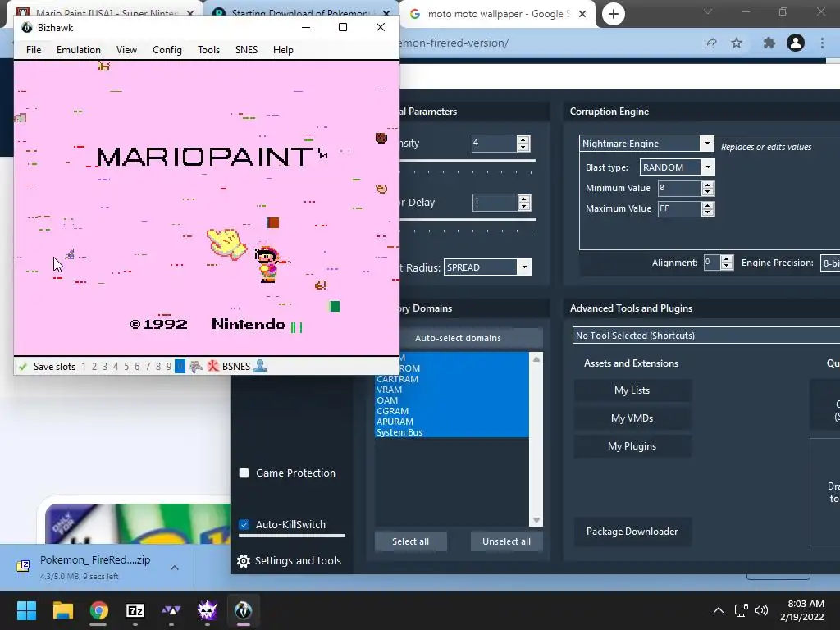Select the highlighted save slot 0
840x630 pixels.
180,367
